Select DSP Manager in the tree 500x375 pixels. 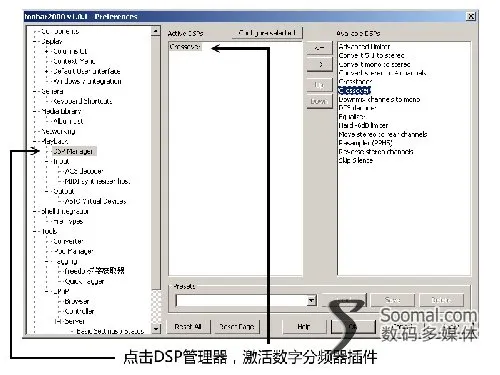[74, 151]
